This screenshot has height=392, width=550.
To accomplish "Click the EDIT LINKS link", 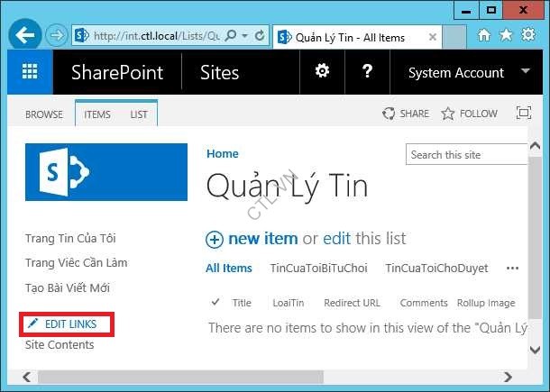I will (x=69, y=324).
